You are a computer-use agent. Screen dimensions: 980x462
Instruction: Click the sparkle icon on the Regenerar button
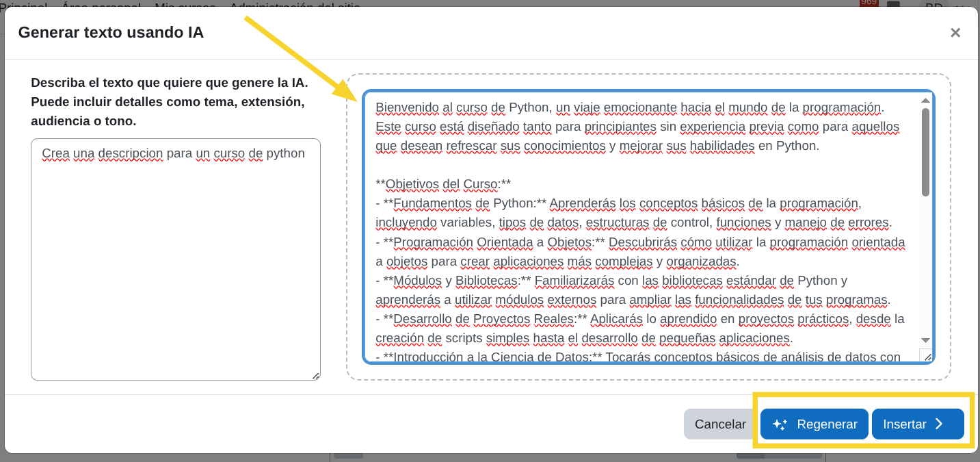[780, 424]
